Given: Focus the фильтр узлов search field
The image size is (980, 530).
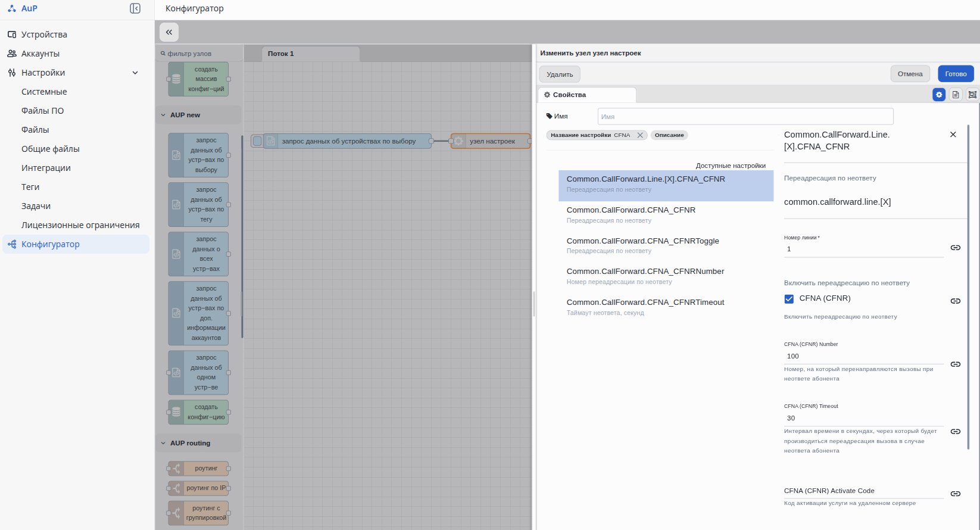Looking at the screenshot, I should (x=199, y=54).
